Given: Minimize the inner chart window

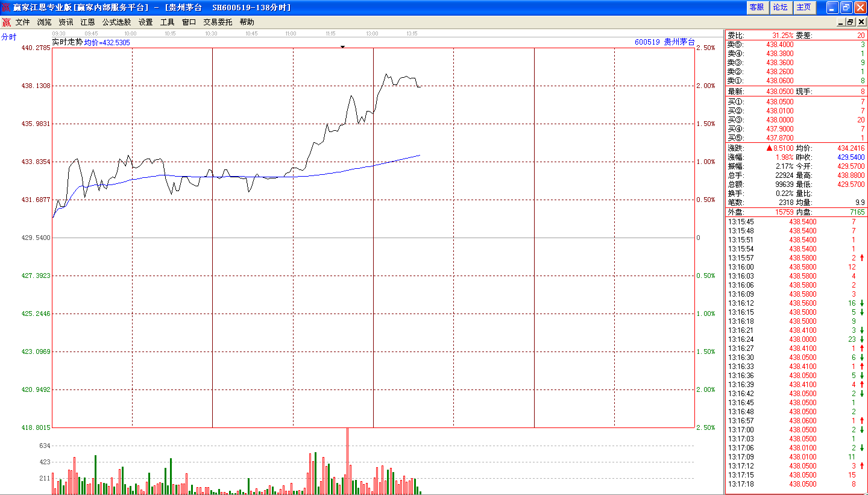Looking at the screenshot, I should click(841, 22).
